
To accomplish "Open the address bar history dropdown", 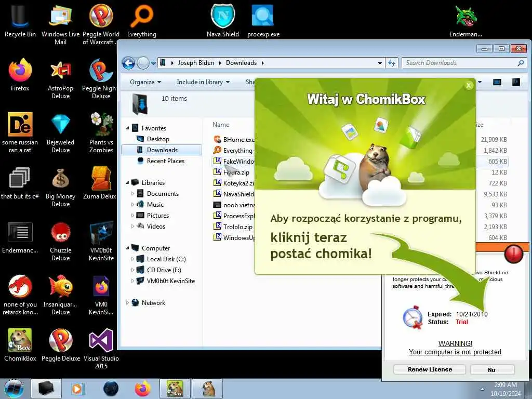I will coord(380,63).
